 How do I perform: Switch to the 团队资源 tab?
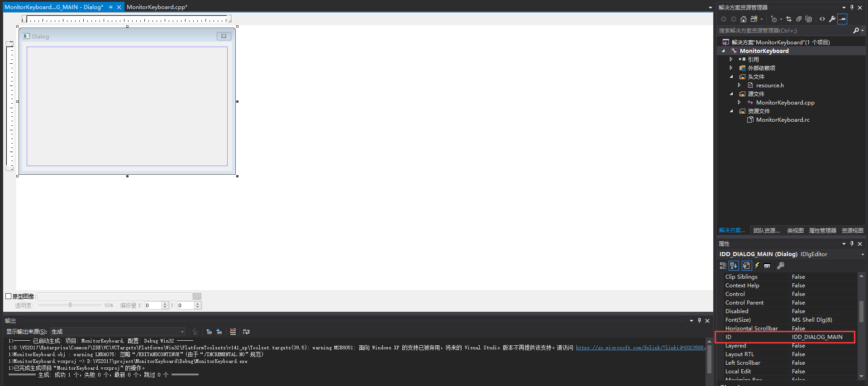click(x=766, y=230)
